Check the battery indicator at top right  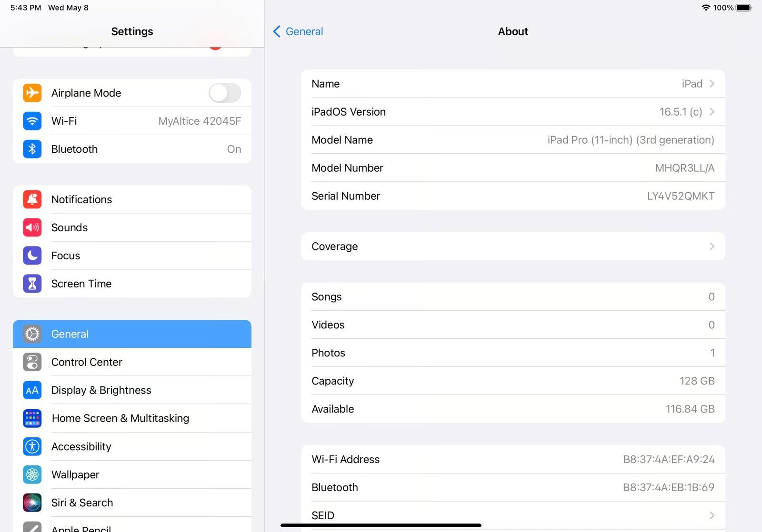744,8
